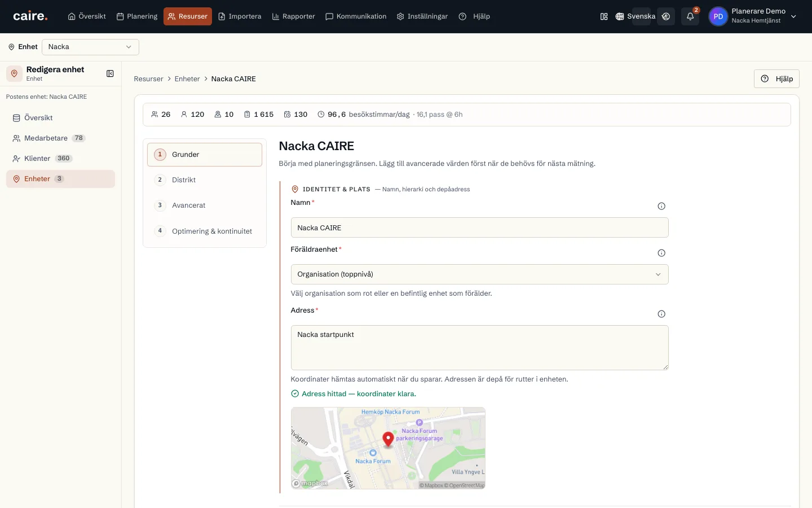The height and width of the screenshot is (508, 812).
Task: Expand the Planerare Demo account menu chevron
Action: (793, 16)
